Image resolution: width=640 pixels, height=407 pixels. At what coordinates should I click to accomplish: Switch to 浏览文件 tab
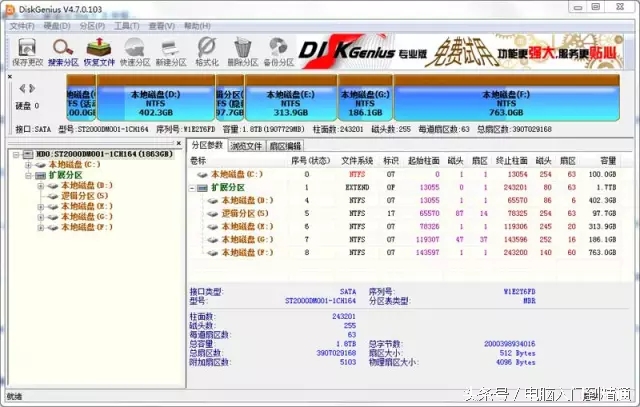(246, 146)
